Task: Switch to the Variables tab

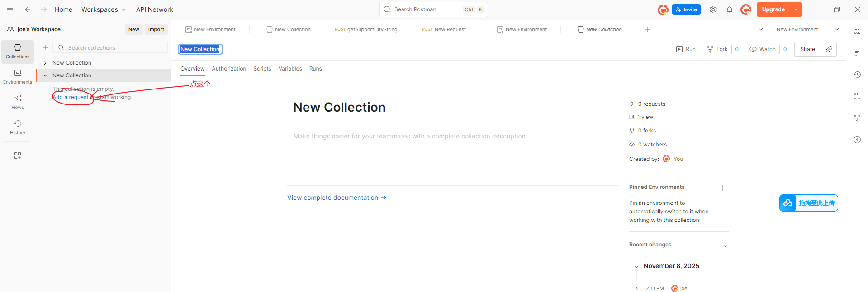Action: coord(290,69)
